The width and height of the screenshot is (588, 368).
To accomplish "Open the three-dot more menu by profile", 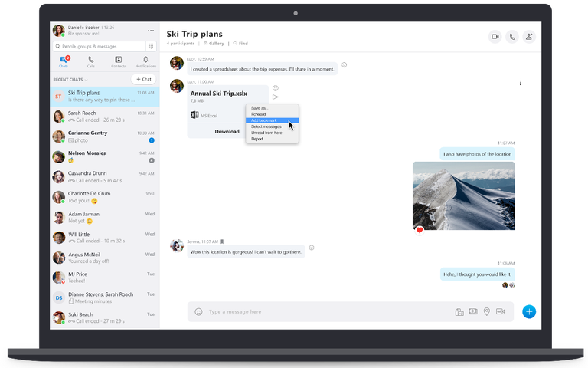I will [150, 31].
